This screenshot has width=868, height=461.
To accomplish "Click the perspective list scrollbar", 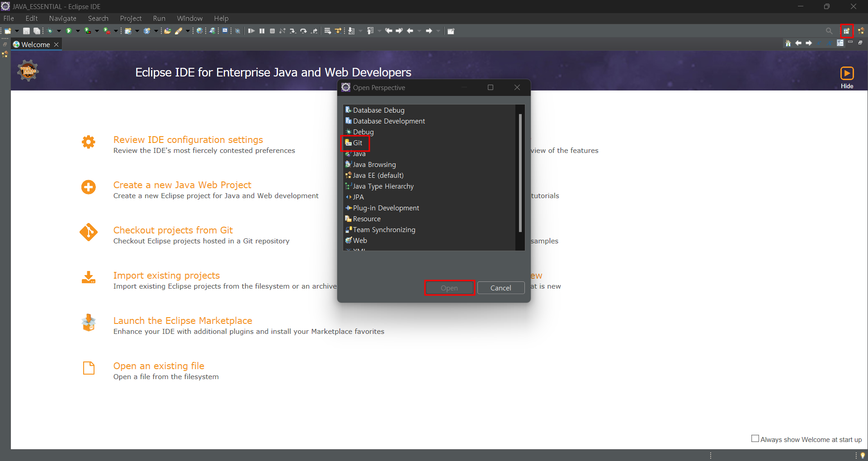I will pyautogui.click(x=520, y=173).
